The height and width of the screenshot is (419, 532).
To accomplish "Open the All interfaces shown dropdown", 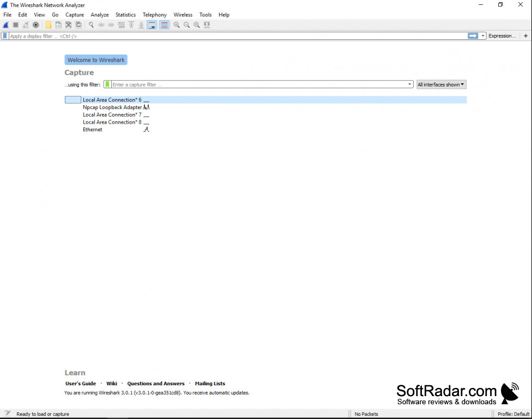I will (x=441, y=84).
